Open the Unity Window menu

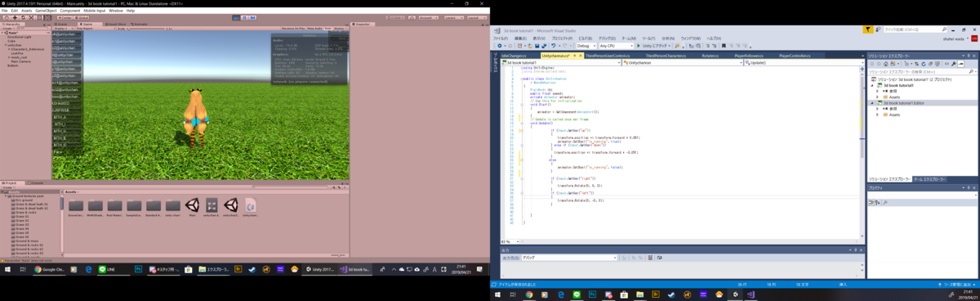[x=116, y=11]
